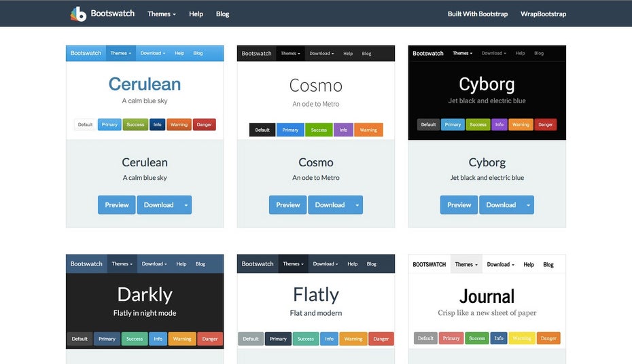
Task: Expand Cerulean download options caret
Action: 186,205
